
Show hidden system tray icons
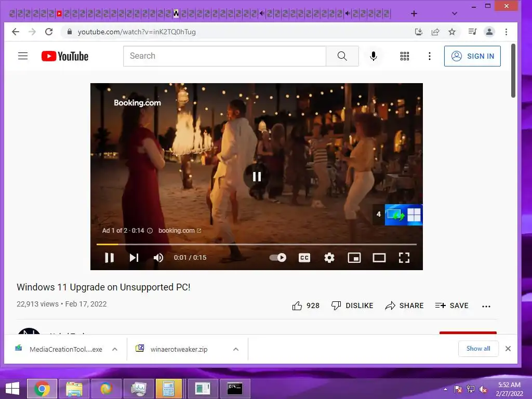(x=445, y=389)
